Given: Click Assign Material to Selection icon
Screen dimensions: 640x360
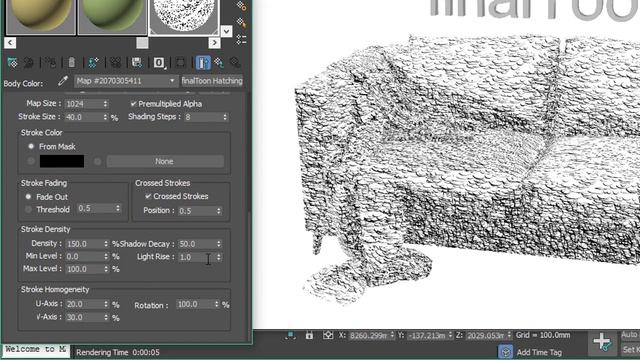Looking at the screenshot, I should 51,62.
